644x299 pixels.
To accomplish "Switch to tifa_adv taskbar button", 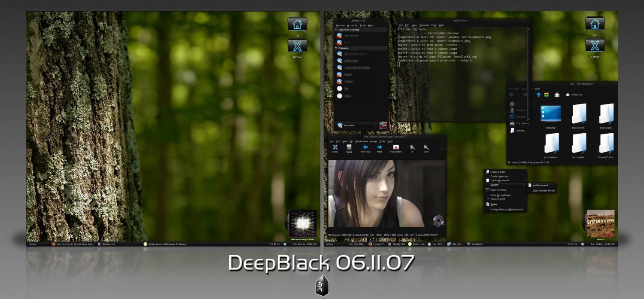I will 455,244.
